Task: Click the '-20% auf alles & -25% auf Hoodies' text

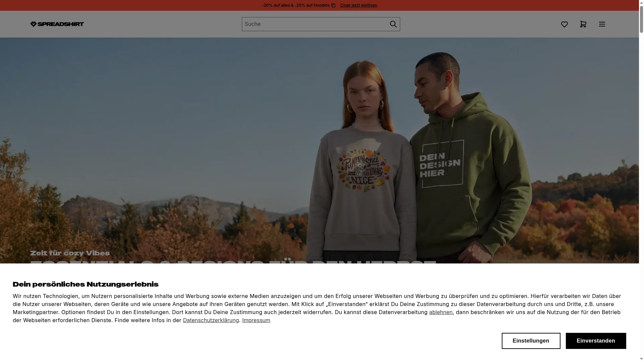Action: [x=296, y=5]
